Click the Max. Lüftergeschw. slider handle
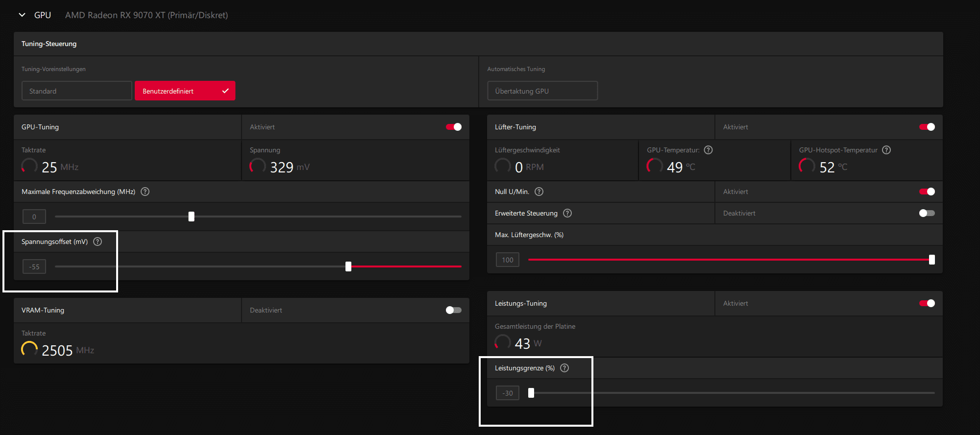The width and height of the screenshot is (980, 435). point(932,260)
